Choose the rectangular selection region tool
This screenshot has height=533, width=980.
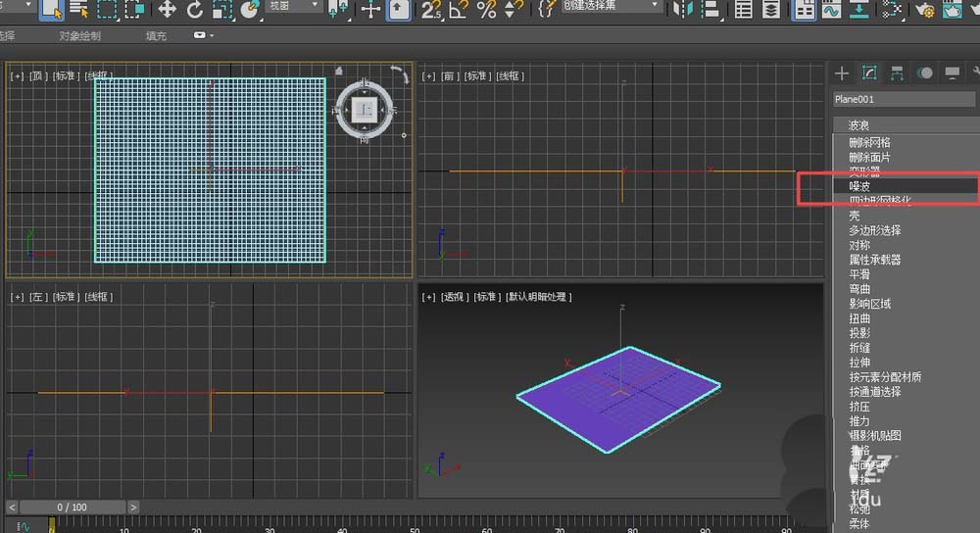[107, 9]
